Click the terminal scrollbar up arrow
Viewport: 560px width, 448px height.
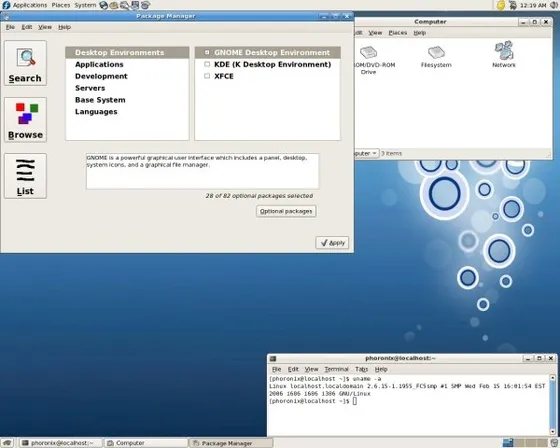point(553,378)
